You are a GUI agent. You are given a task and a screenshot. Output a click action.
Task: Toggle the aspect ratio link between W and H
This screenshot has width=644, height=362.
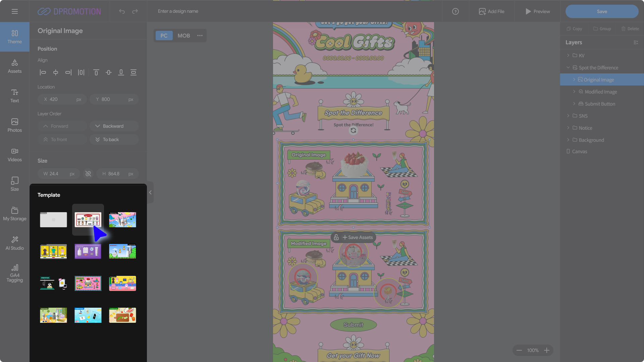(88, 174)
